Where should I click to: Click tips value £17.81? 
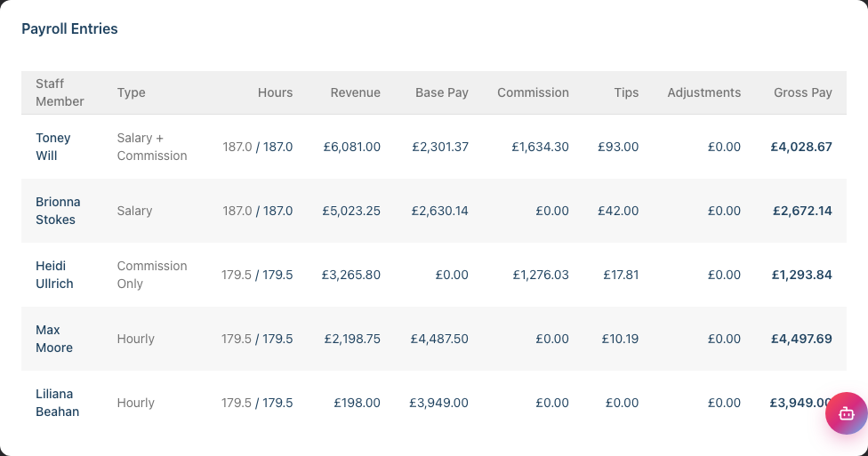(x=621, y=275)
